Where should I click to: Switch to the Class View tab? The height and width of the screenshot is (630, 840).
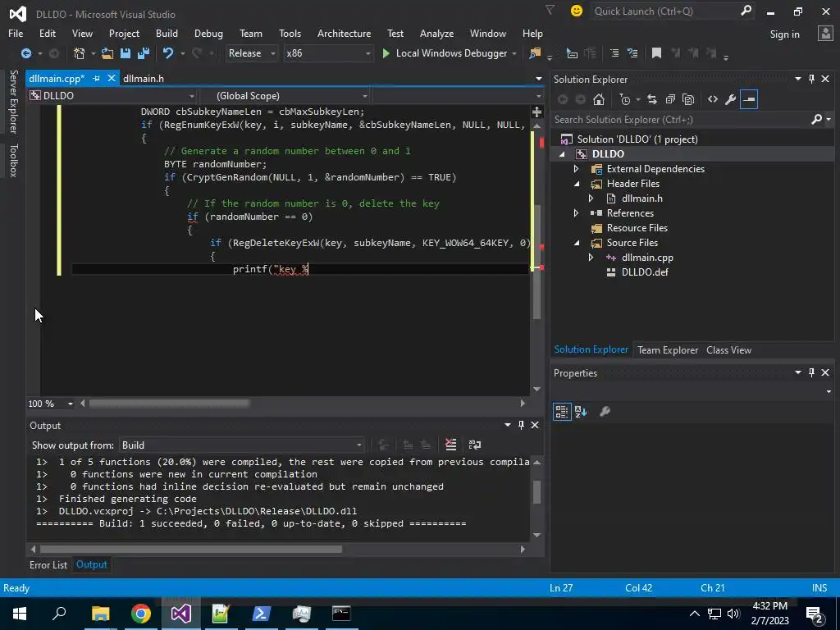pyautogui.click(x=728, y=349)
